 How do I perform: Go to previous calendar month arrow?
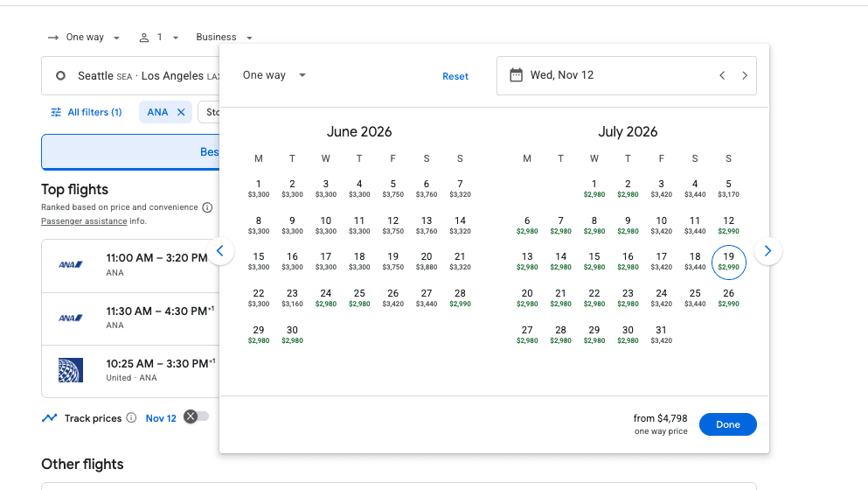(220, 251)
